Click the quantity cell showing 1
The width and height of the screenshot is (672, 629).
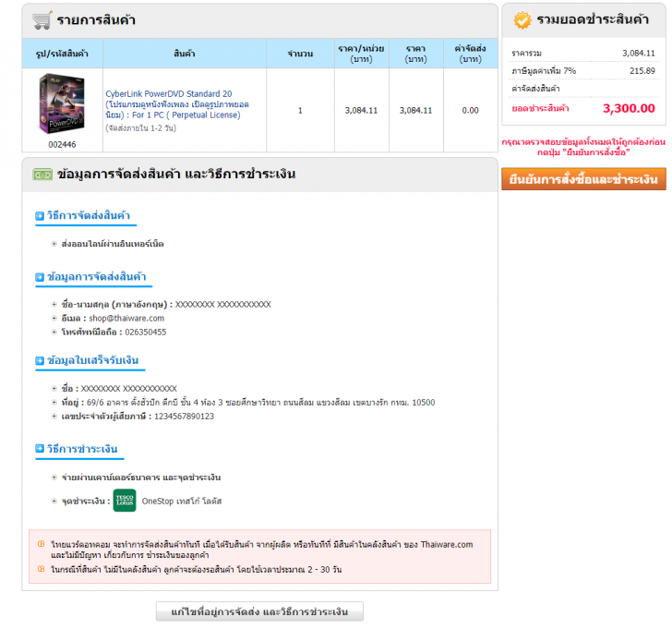click(x=300, y=110)
